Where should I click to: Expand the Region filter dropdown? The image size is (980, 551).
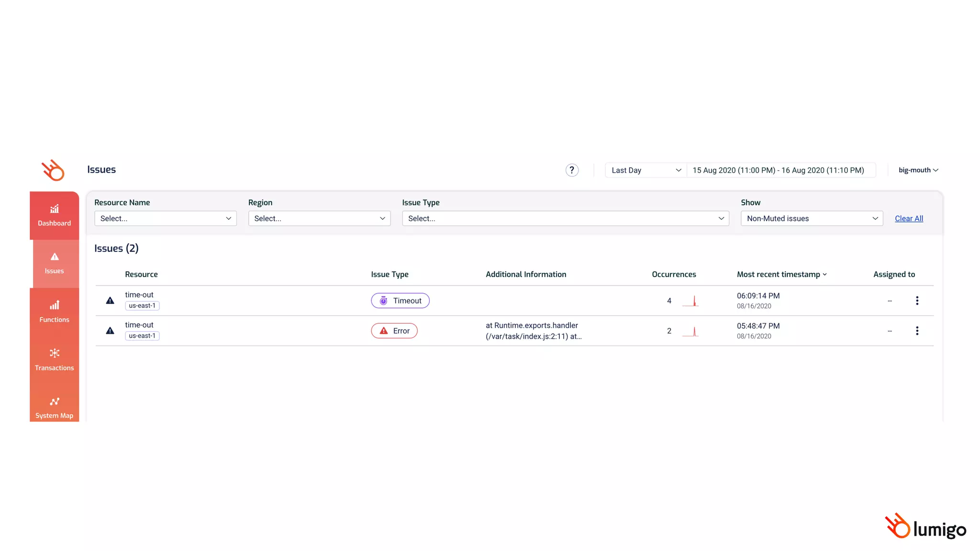[x=319, y=219]
